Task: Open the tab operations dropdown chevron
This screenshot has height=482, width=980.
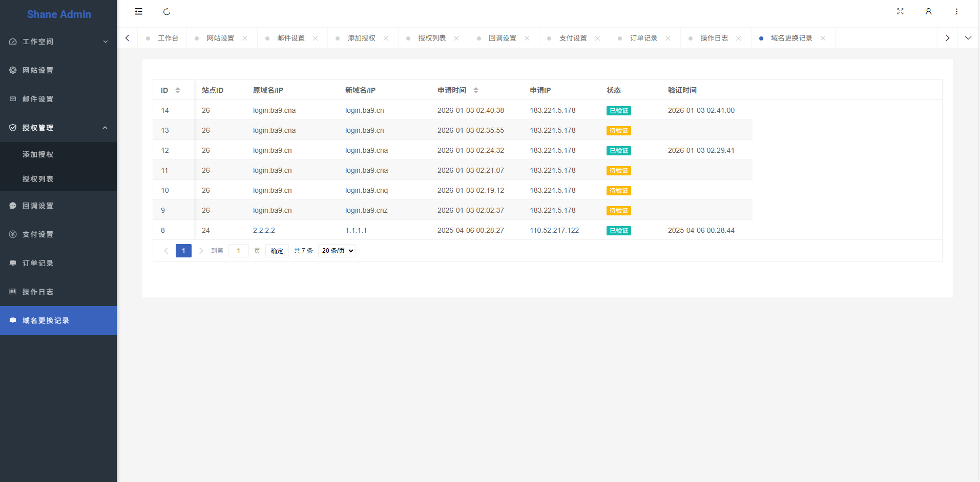Action: coord(968,38)
